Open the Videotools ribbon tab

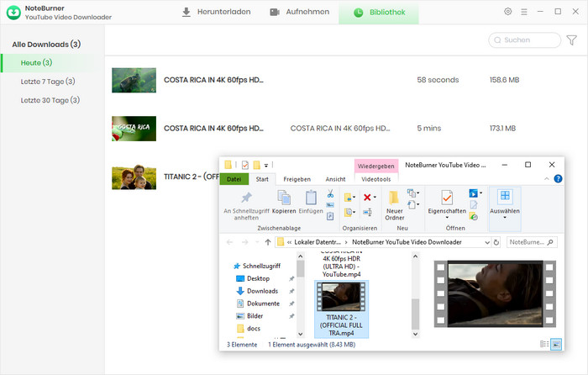click(375, 179)
